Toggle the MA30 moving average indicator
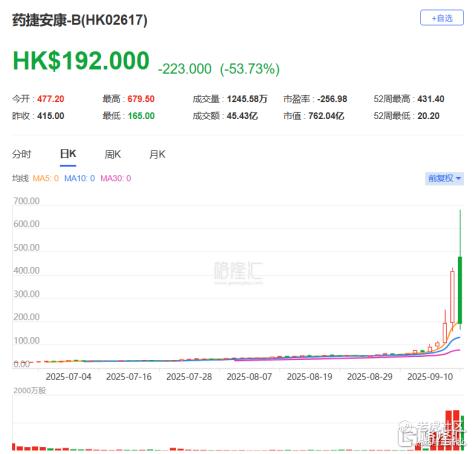Screen dimensions: 473x454 click(116, 178)
